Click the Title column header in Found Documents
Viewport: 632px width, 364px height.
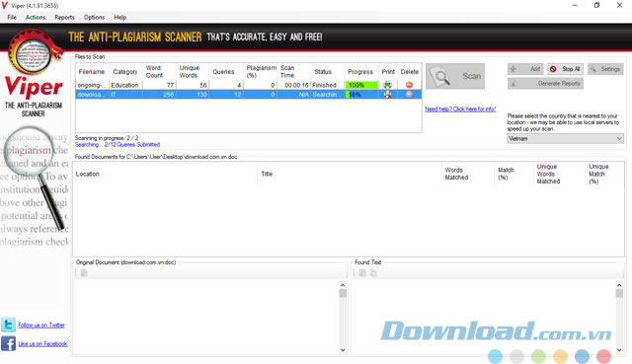point(350,174)
